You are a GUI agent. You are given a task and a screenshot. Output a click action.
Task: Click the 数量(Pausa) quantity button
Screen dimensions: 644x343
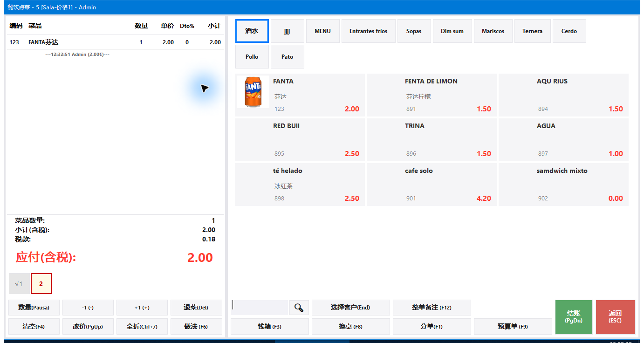tap(34, 308)
